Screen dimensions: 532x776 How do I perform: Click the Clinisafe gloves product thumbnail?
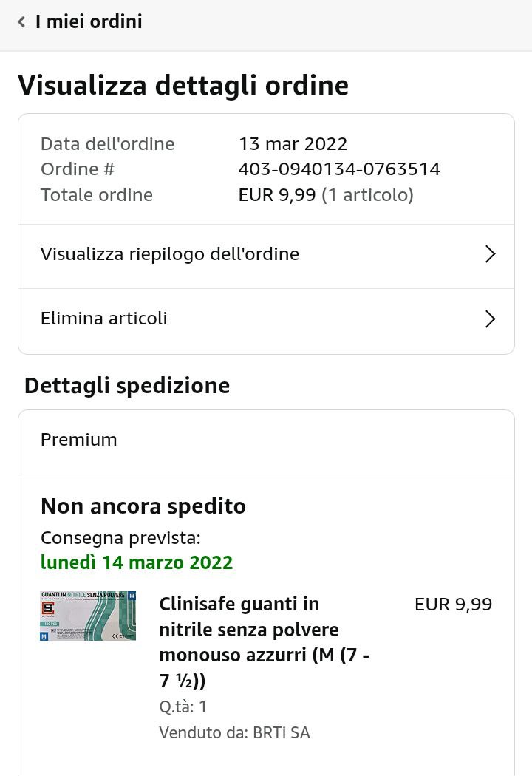pos(88,616)
